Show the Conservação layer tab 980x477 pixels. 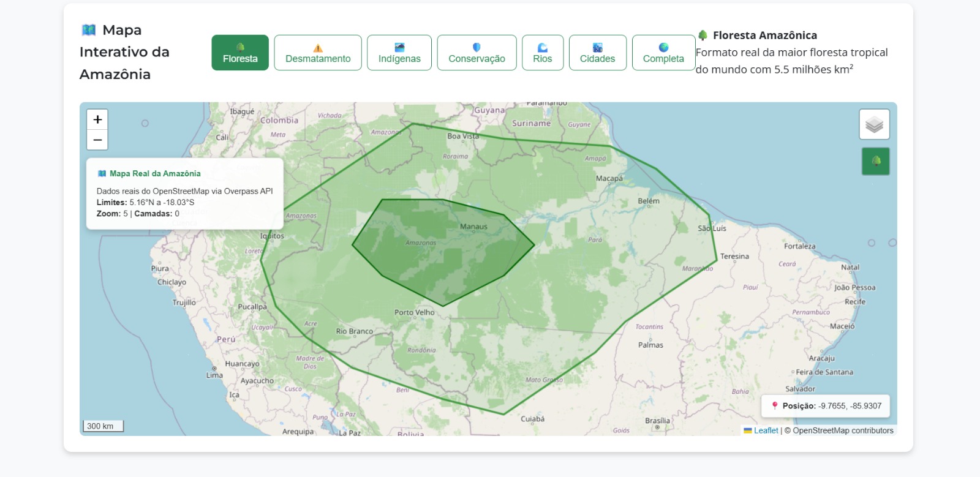(477, 53)
